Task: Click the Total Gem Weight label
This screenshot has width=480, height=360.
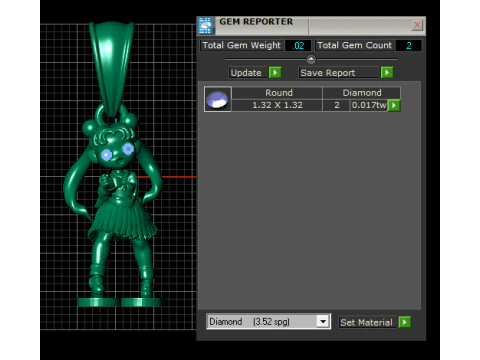Action: (242, 45)
